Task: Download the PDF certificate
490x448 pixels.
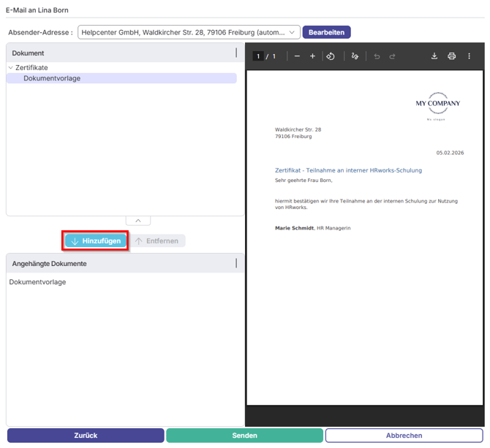Action: [434, 56]
